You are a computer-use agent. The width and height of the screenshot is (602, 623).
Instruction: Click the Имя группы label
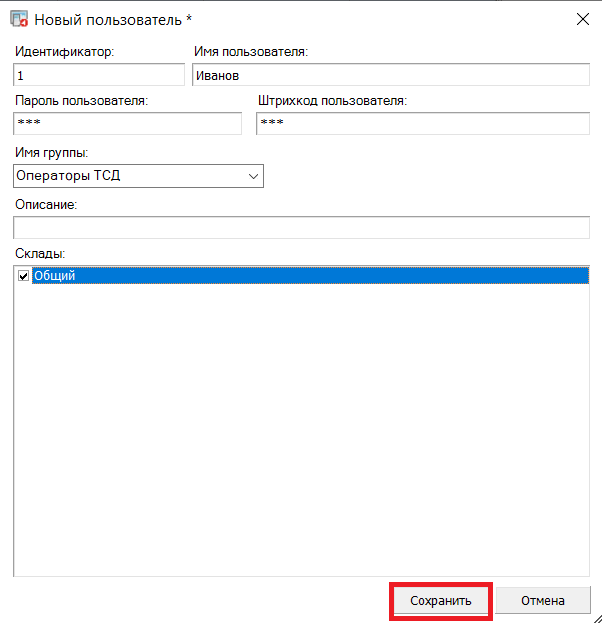click(x=52, y=153)
